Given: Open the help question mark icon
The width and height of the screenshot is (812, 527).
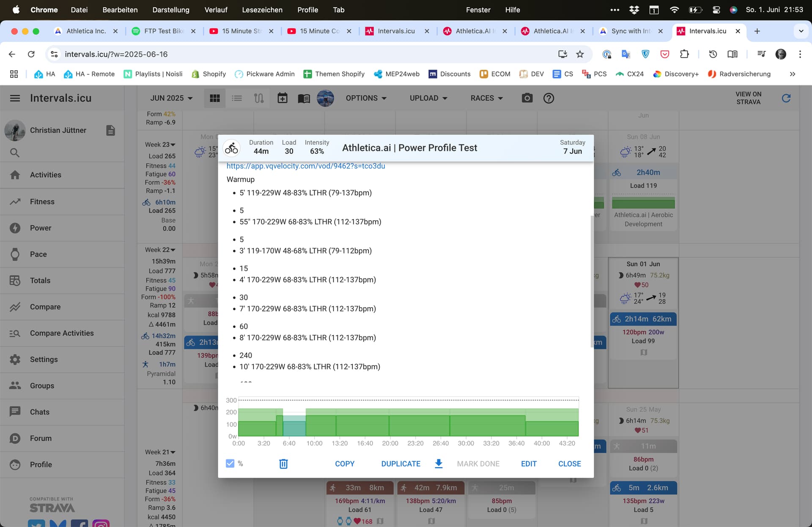Looking at the screenshot, I should coord(549,98).
